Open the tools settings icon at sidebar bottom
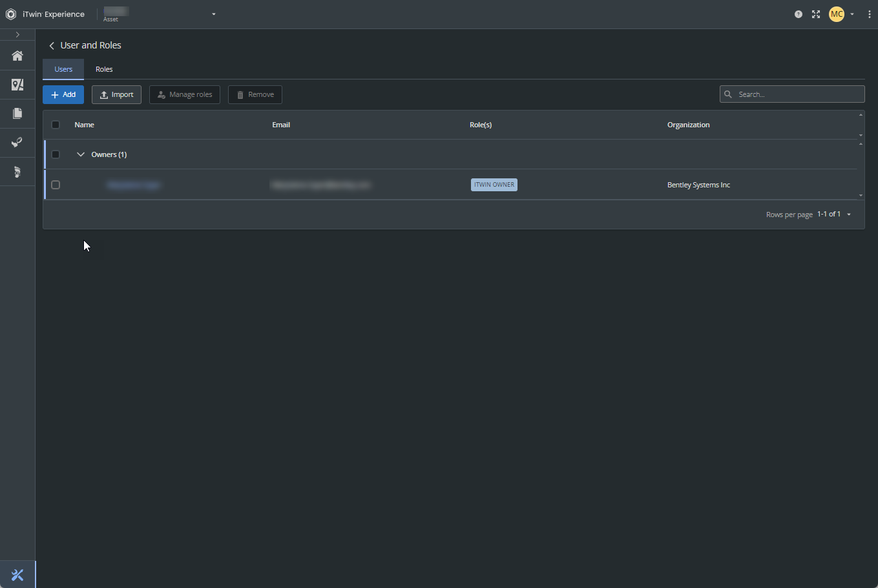The image size is (878, 588). coord(17,574)
